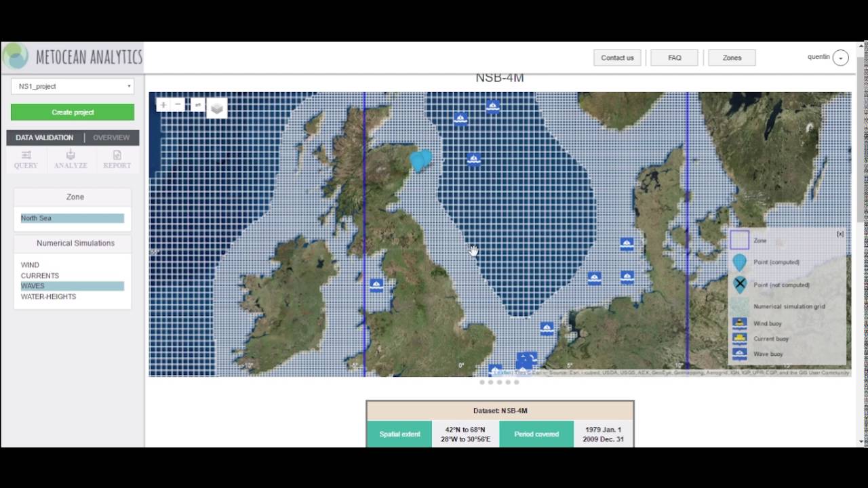Click the Dataset: NSB-4M table header
Screen dimensions: 868x488
(x=500, y=411)
